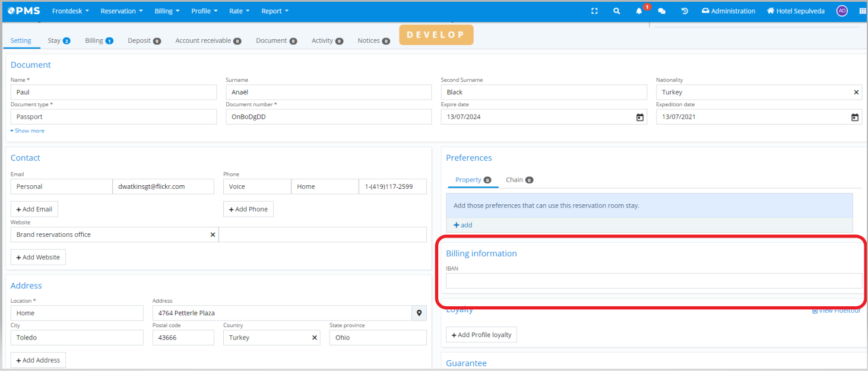Click the history clock icon
The width and height of the screenshot is (868, 371).
685,11
